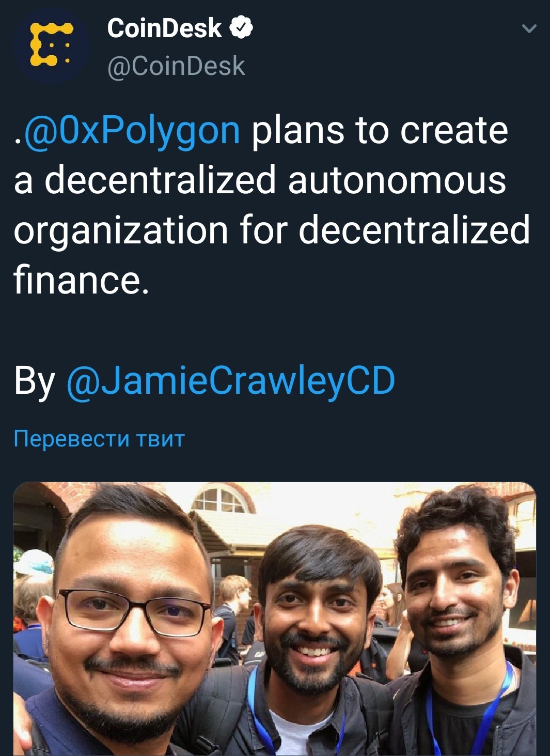The image size is (550, 756).
Task: Open the attached photo of three men
Action: point(275,619)
